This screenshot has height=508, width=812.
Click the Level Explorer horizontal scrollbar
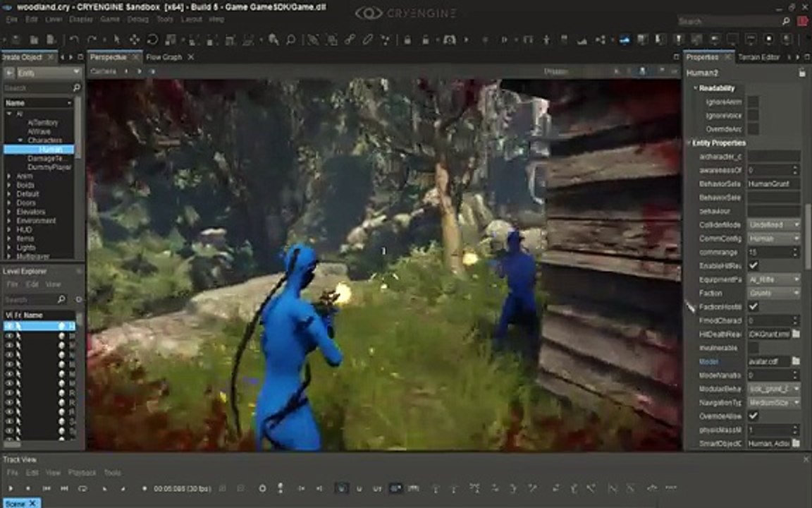(13, 445)
